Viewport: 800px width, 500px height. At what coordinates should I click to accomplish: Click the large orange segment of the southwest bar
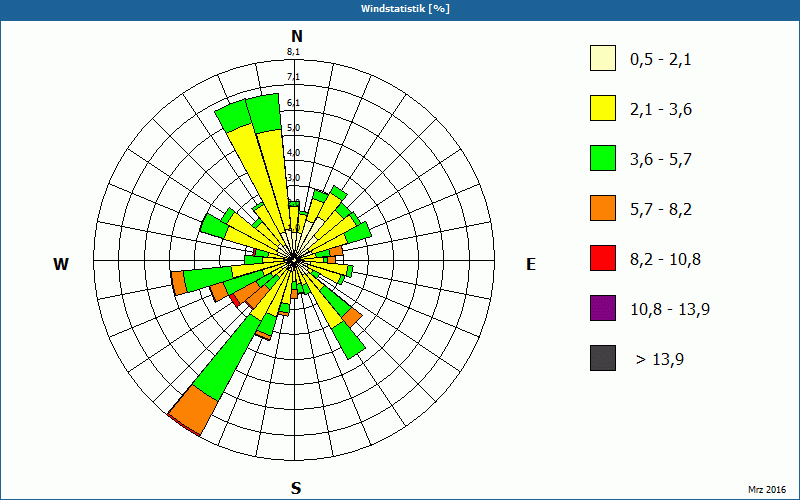click(194, 410)
